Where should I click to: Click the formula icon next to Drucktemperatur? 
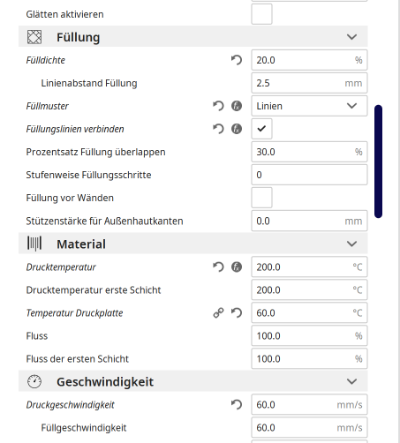[236, 267]
